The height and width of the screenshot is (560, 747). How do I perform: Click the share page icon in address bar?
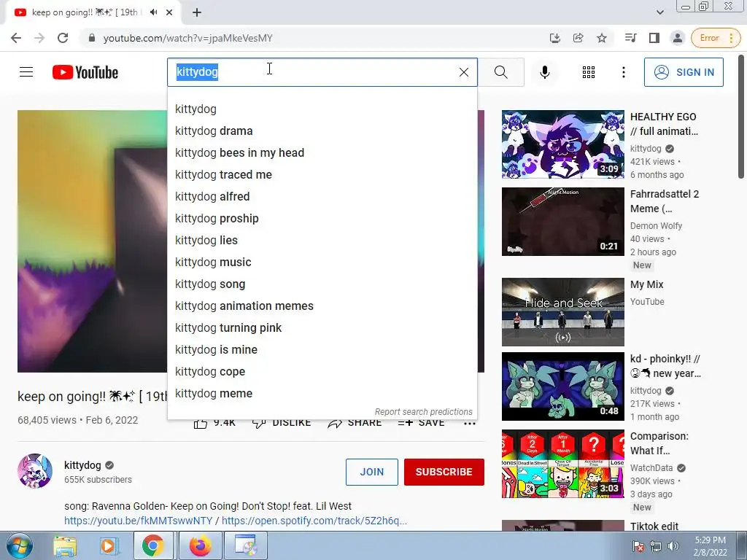point(578,38)
